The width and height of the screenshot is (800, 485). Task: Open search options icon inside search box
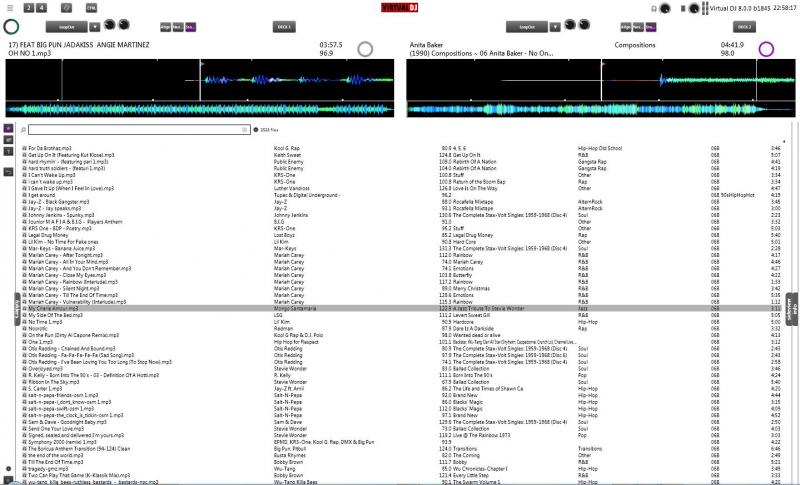pos(245,130)
